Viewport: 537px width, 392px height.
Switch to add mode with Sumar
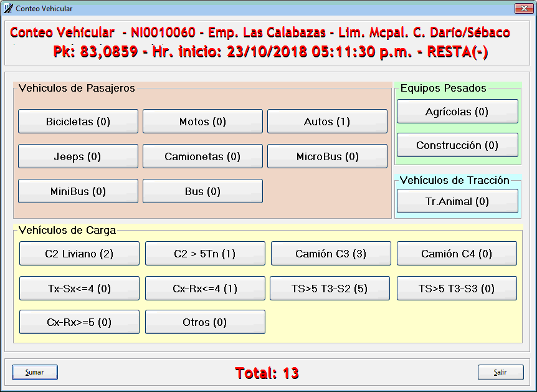35,372
